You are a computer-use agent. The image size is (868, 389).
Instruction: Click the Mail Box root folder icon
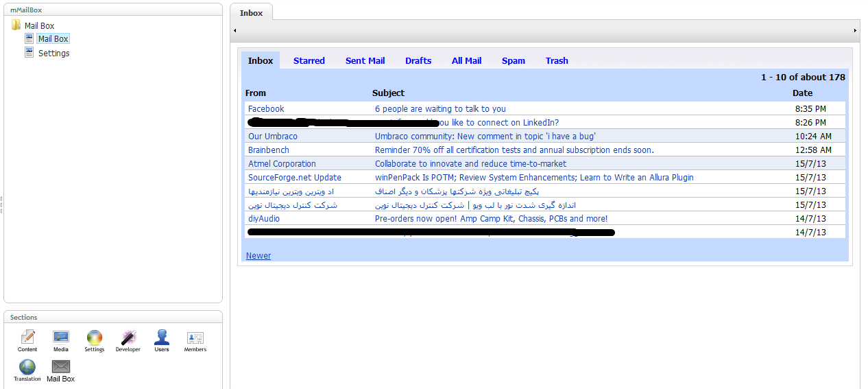tap(16, 25)
